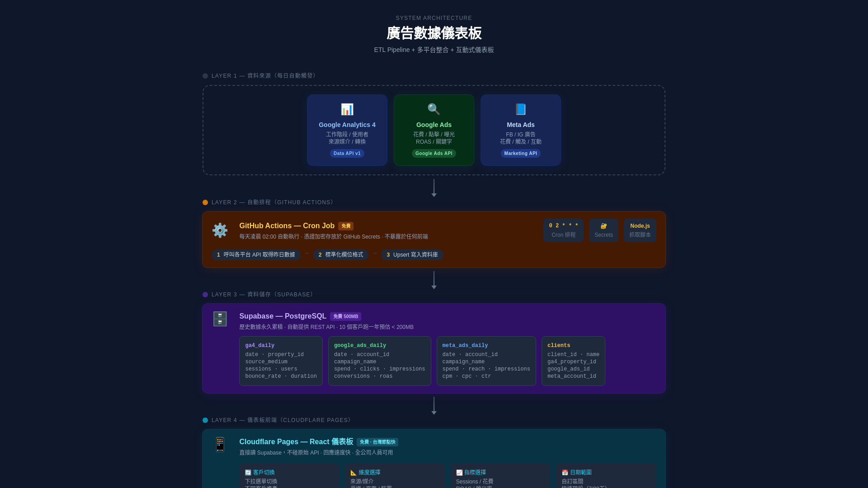The width and height of the screenshot is (868, 488).
Task: Click the 直接讀 Supabase description line
Action: [316, 453]
